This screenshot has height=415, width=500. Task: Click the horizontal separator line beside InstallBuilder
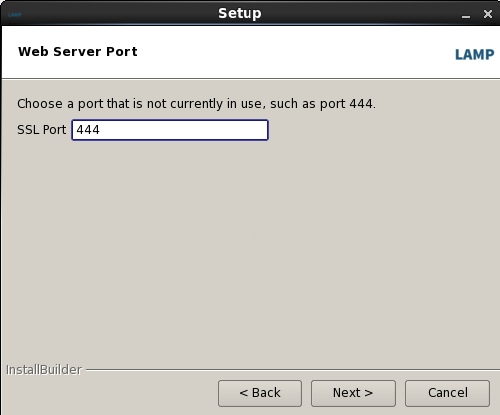pos(293,370)
